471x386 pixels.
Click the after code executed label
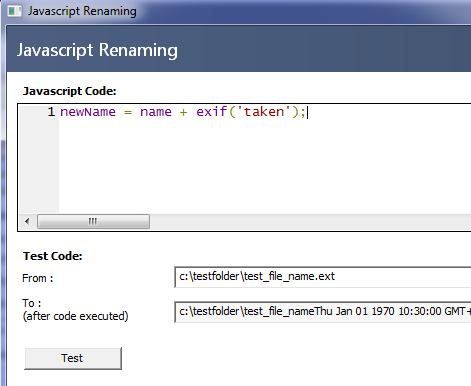[x=75, y=316]
